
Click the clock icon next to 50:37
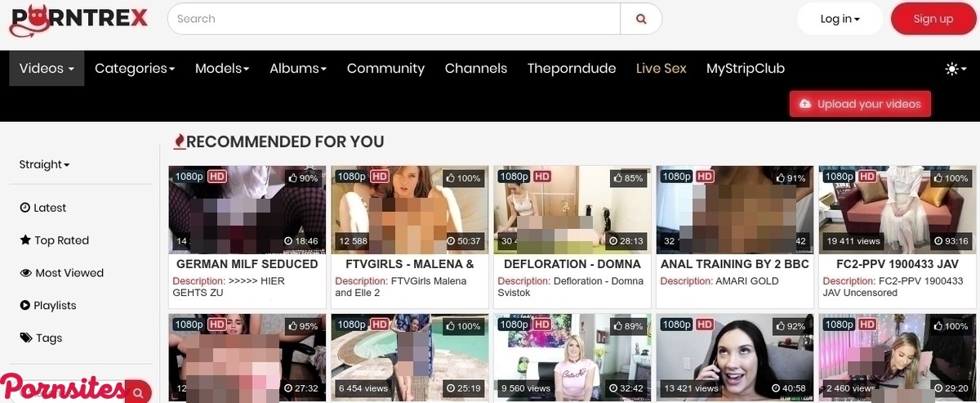451,241
